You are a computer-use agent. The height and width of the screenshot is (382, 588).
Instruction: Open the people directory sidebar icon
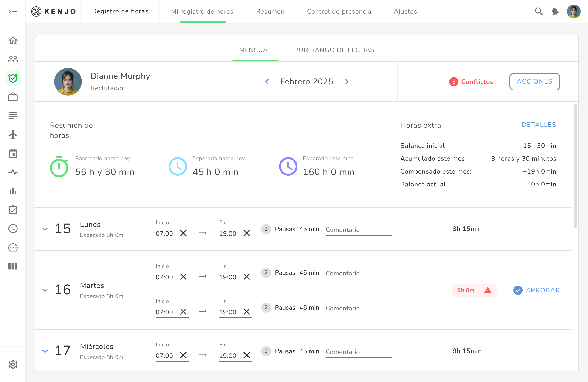point(13,59)
